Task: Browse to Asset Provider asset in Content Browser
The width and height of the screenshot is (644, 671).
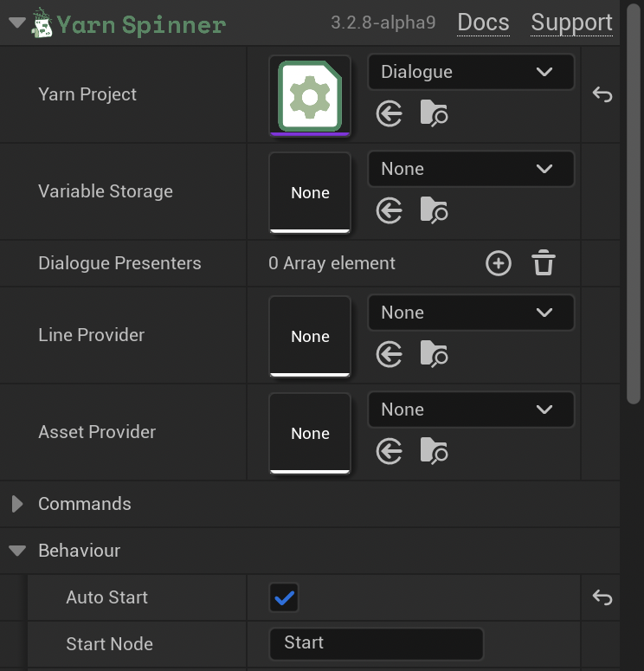Action: pyautogui.click(x=434, y=450)
